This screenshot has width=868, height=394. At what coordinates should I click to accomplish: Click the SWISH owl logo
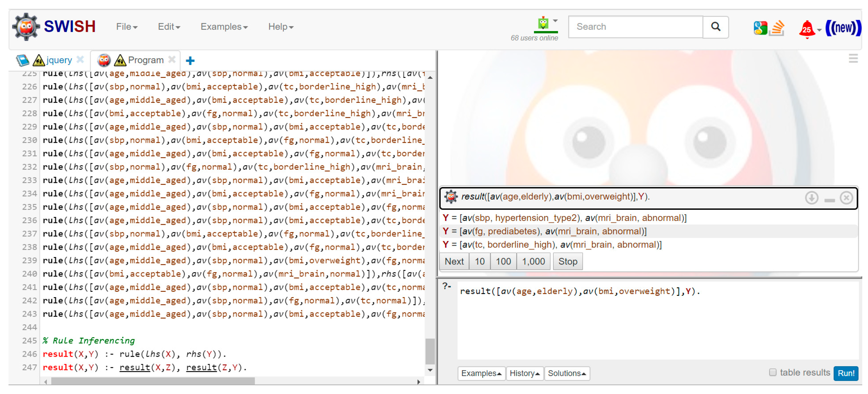(26, 27)
